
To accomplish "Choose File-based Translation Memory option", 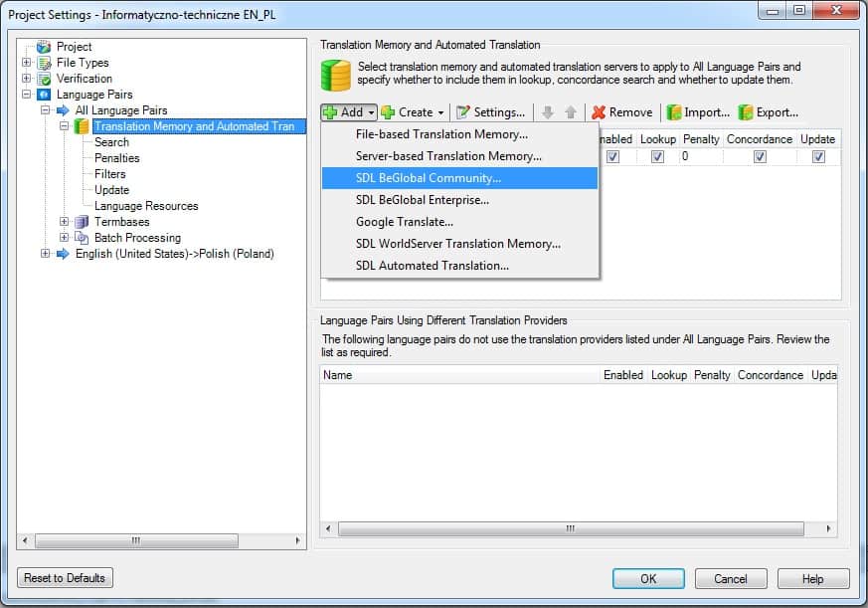I will (459, 134).
